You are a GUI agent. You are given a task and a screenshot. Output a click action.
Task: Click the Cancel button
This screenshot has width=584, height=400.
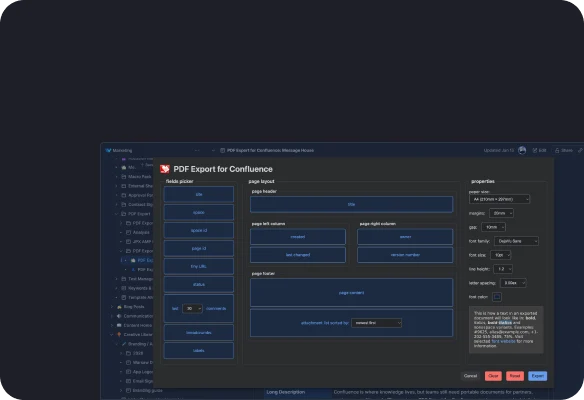pos(470,376)
